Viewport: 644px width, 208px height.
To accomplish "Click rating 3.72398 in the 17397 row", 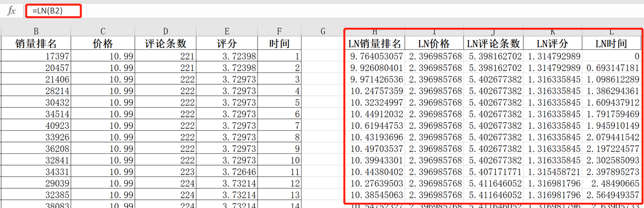I will [x=227, y=56].
